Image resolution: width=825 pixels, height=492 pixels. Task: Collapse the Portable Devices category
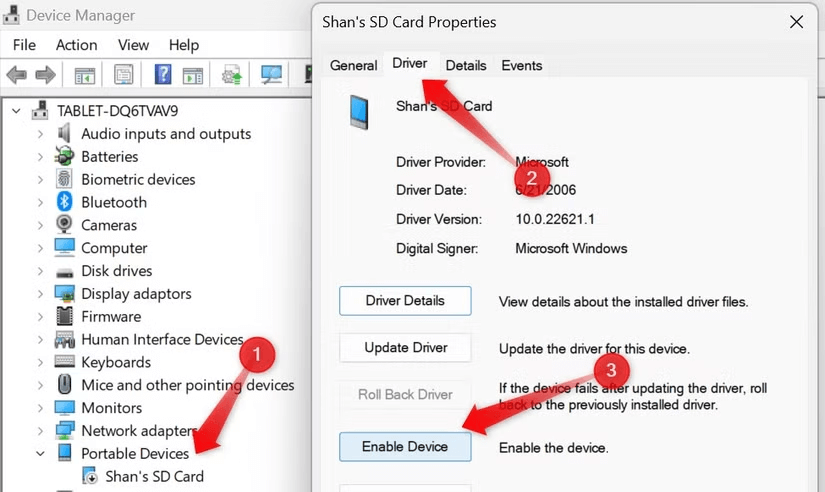[40, 453]
